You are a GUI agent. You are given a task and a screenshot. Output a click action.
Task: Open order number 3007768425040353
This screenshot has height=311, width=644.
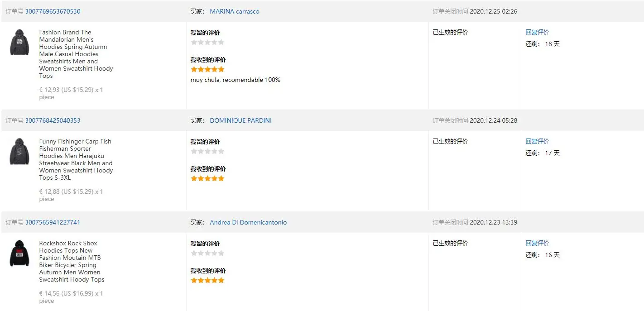(x=53, y=120)
